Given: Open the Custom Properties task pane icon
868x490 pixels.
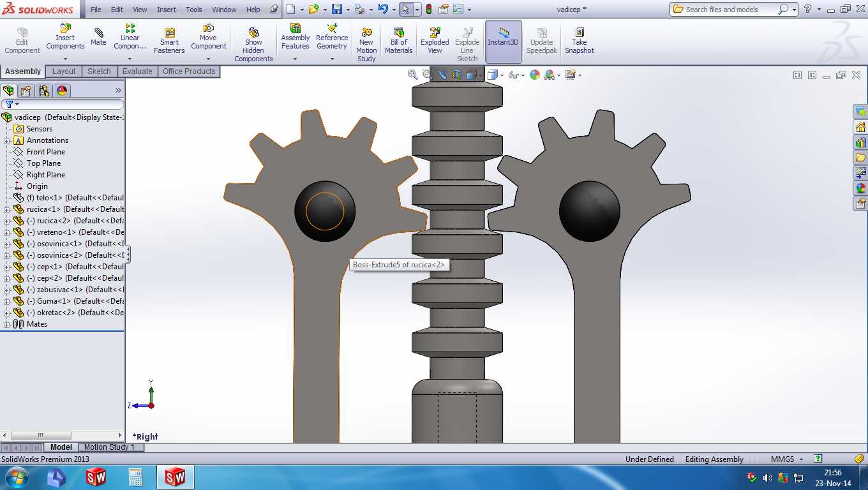Looking at the screenshot, I should point(860,204).
